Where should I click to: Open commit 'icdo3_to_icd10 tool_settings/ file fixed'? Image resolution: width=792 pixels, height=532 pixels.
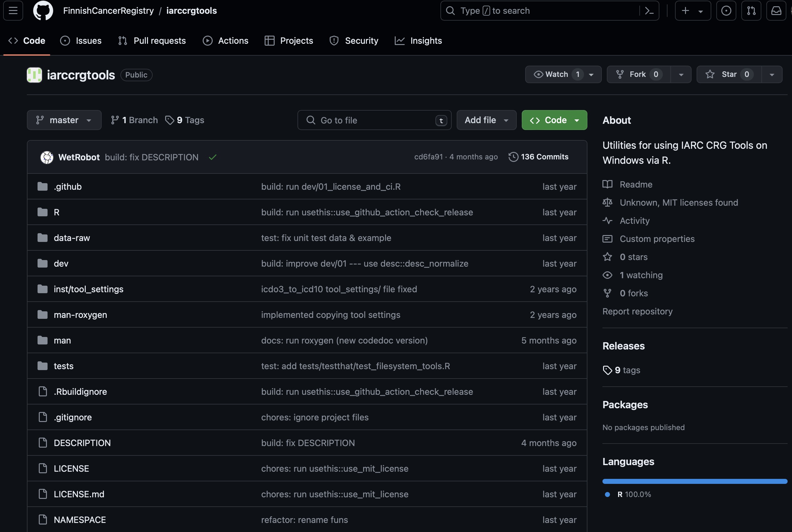pos(339,289)
